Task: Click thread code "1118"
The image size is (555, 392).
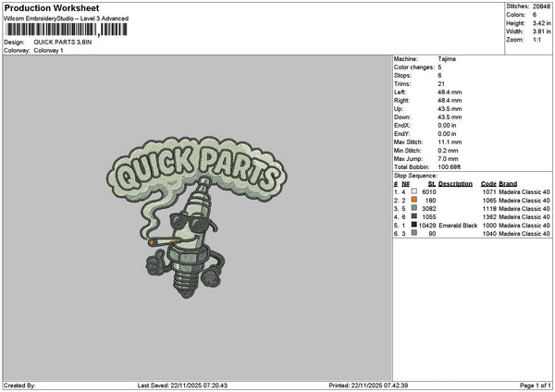Action: tap(489, 208)
